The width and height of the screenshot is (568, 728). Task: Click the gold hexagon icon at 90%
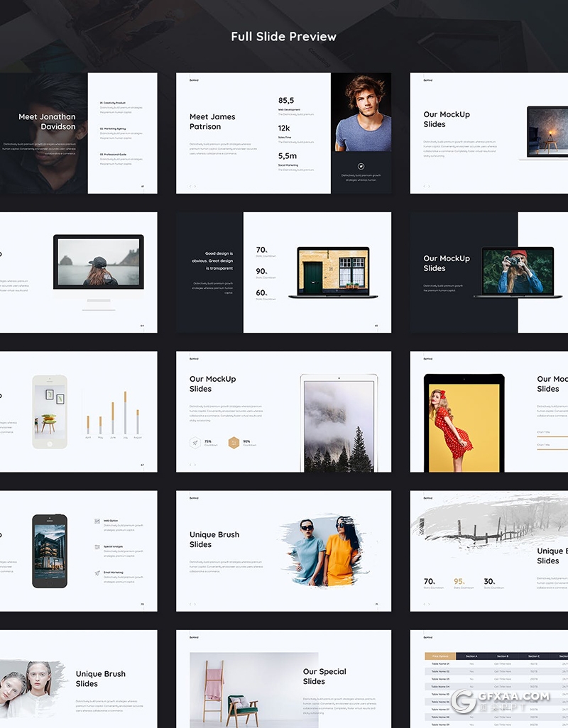(233, 443)
